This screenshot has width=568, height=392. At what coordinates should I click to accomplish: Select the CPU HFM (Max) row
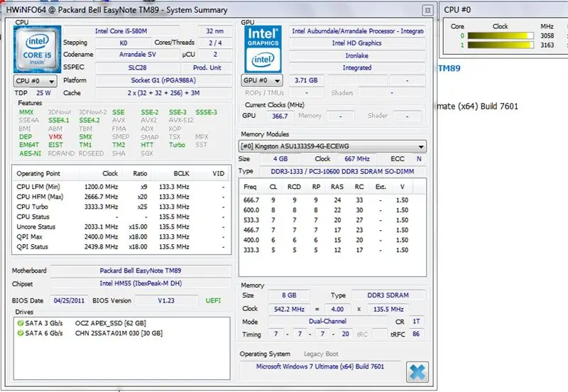tap(121, 197)
